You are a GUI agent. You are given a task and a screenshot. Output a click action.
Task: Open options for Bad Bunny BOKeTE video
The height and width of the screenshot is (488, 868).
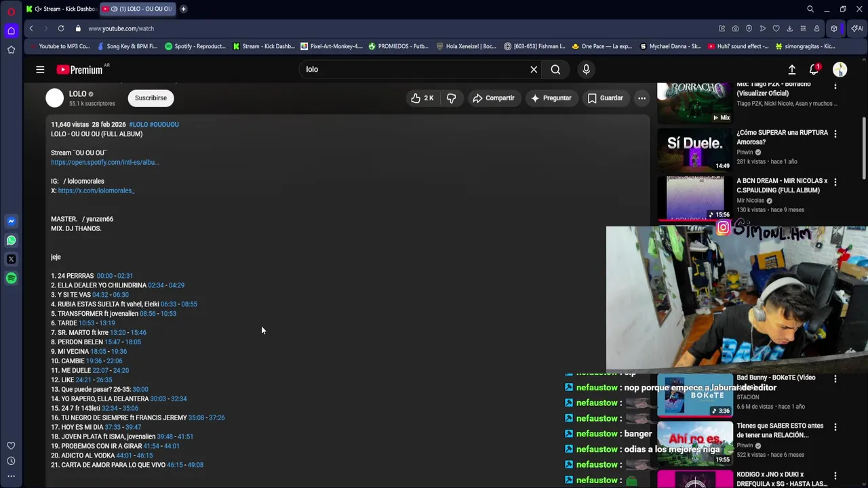(835, 378)
